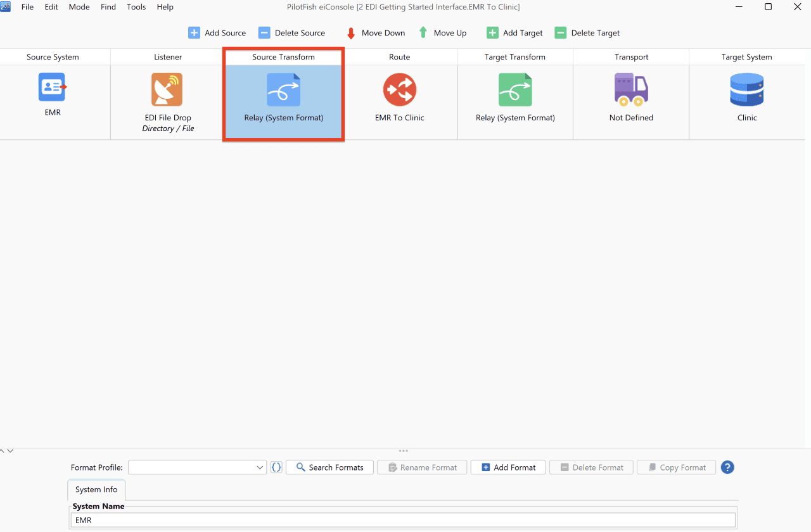This screenshot has height=532, width=811.
Task: Open the Source Transform Relay icon
Action: [x=283, y=89]
